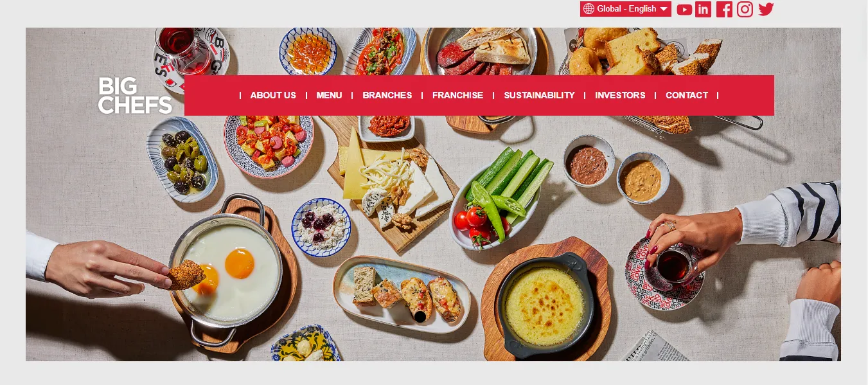Open the YouTube social icon
Viewport: 868px width, 385px height.
coord(684,10)
